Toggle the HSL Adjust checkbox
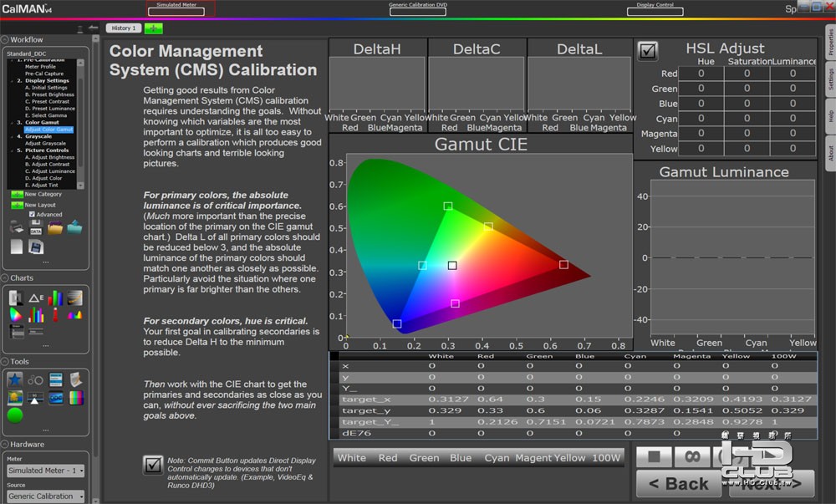 648,51
